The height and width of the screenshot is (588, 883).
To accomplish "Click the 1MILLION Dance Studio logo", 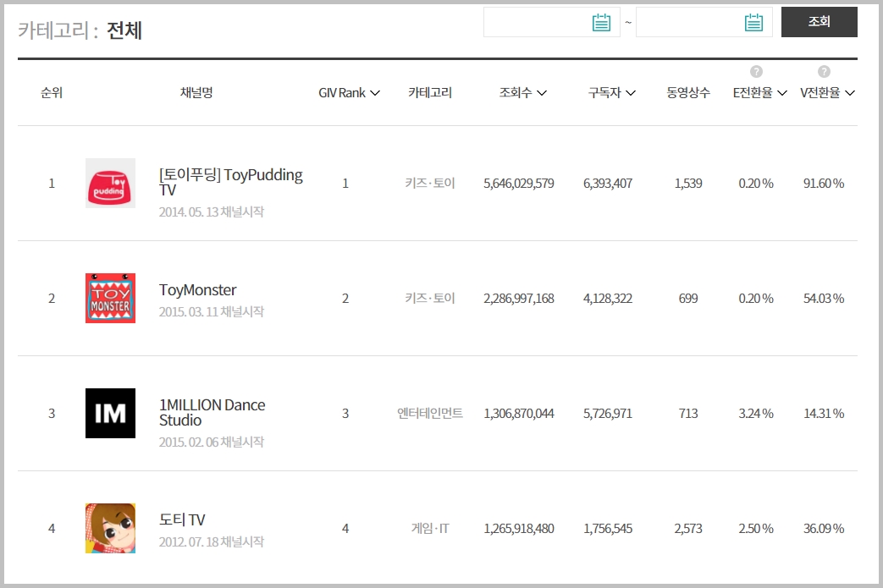I will click(110, 413).
